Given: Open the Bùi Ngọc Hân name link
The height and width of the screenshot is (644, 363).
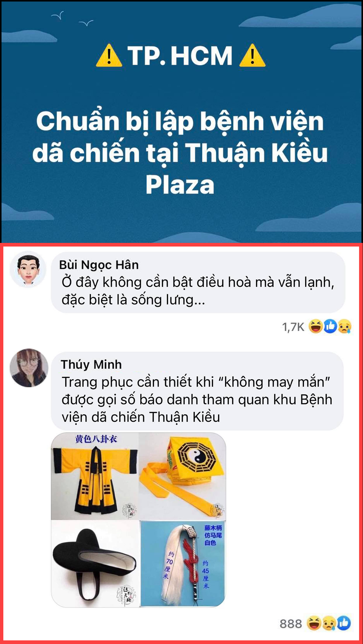Looking at the screenshot, I should pyautogui.click(x=99, y=265).
